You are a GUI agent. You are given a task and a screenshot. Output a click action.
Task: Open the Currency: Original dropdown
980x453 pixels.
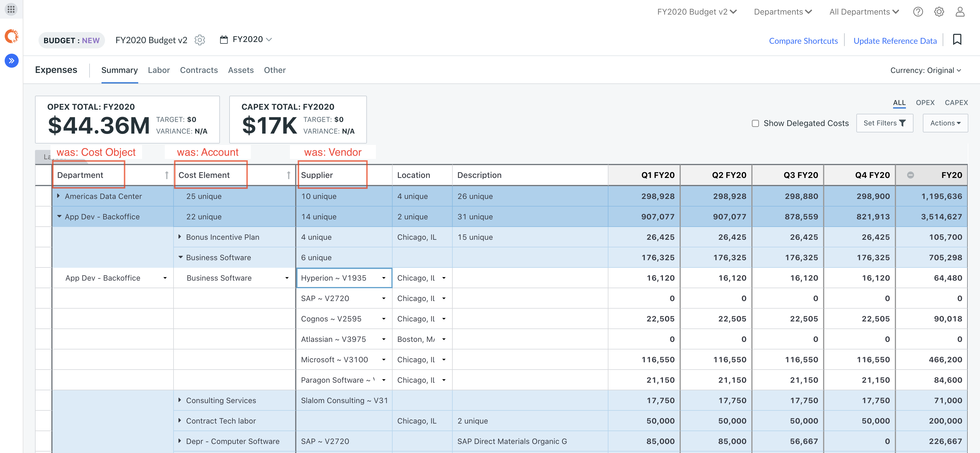(x=925, y=70)
